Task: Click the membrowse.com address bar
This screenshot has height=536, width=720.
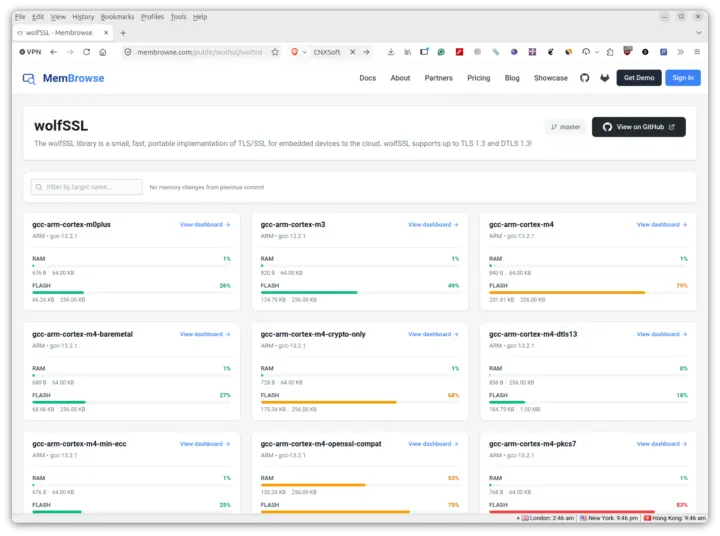Action: (x=200, y=52)
